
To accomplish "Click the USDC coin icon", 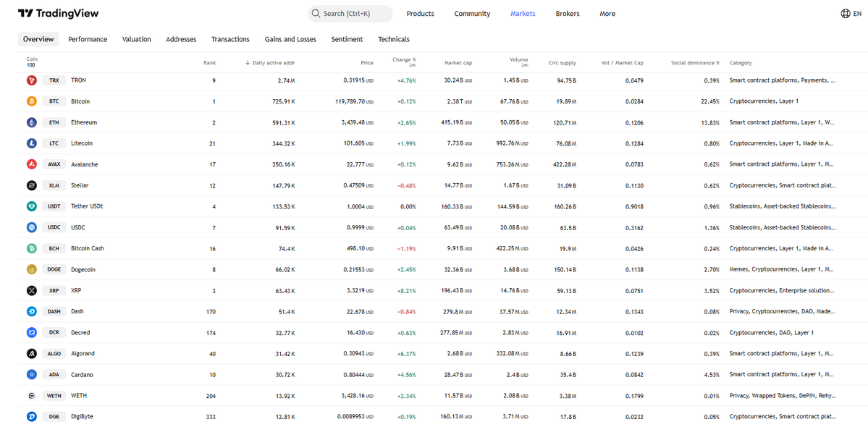I will (32, 227).
